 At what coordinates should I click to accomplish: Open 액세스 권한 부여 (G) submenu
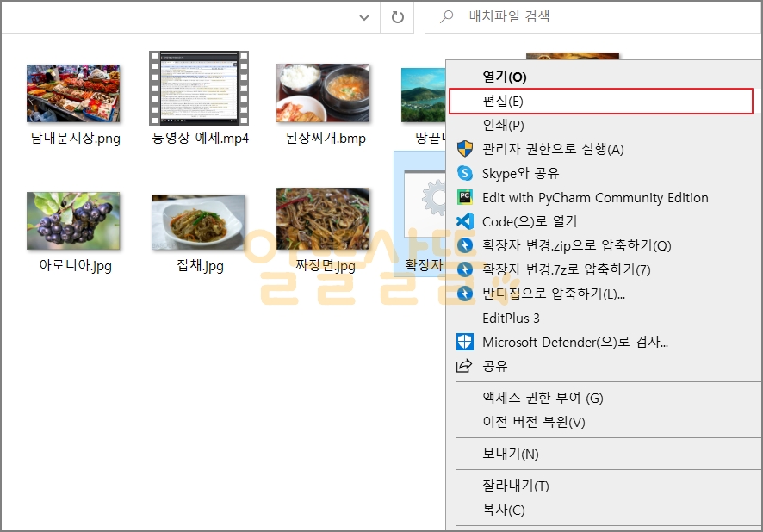pyautogui.click(x=604, y=398)
